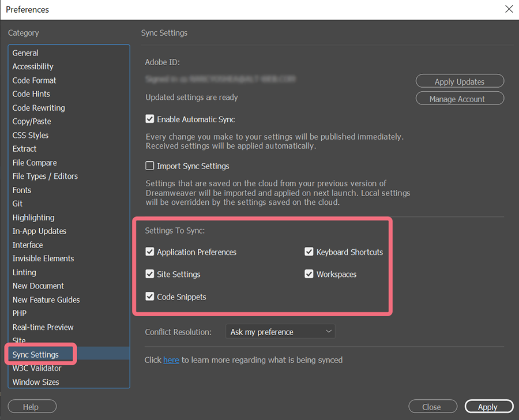
Task: Uncheck Application Preferences sync option
Action: (x=150, y=252)
